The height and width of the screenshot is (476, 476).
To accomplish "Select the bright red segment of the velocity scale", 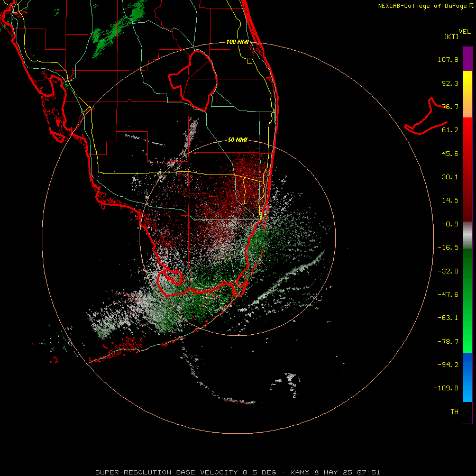I will pos(467,169).
